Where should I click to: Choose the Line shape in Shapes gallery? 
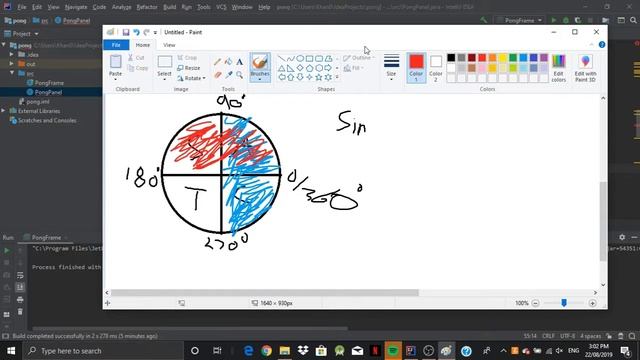(x=281, y=59)
